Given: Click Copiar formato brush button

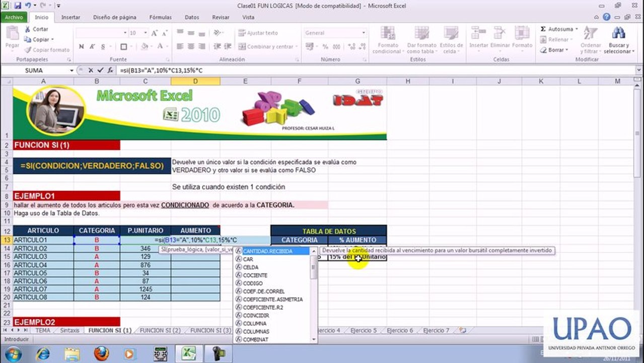Looking at the screenshot, I should tap(46, 50).
